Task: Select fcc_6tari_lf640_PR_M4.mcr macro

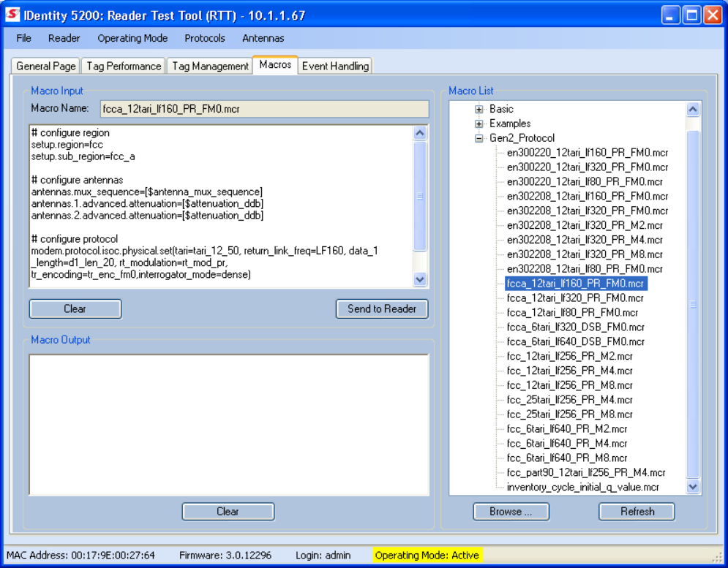Action: [x=567, y=443]
